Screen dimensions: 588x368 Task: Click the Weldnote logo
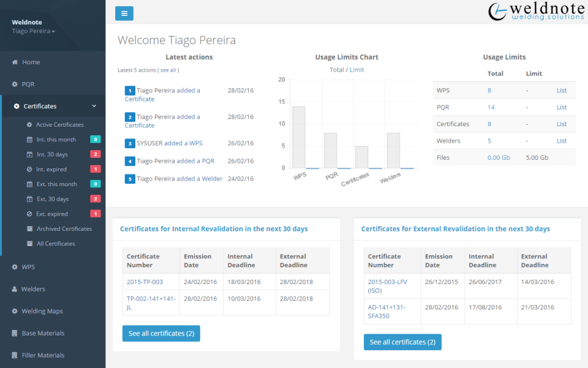[537, 12]
